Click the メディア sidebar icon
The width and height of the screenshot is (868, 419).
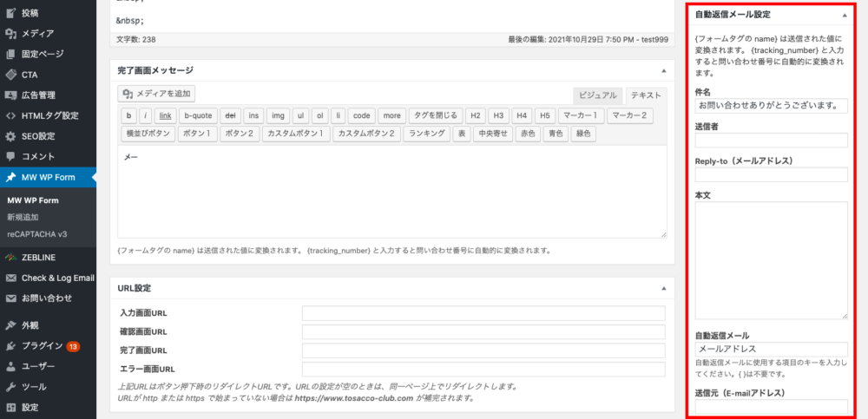[x=10, y=33]
